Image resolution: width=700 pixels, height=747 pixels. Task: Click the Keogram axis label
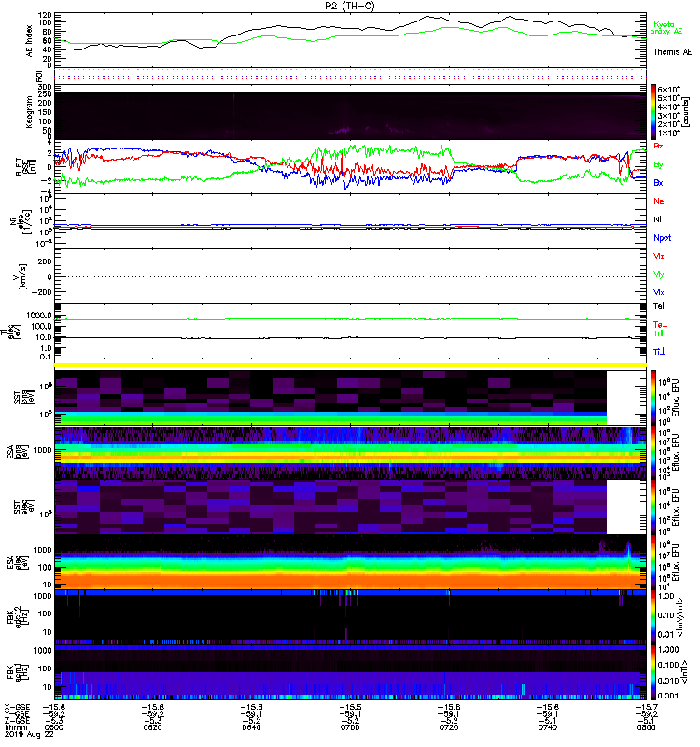29,111
